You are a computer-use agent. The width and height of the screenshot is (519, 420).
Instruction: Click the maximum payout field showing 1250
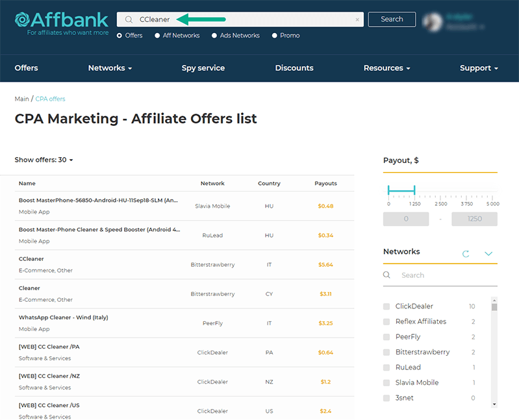click(474, 219)
